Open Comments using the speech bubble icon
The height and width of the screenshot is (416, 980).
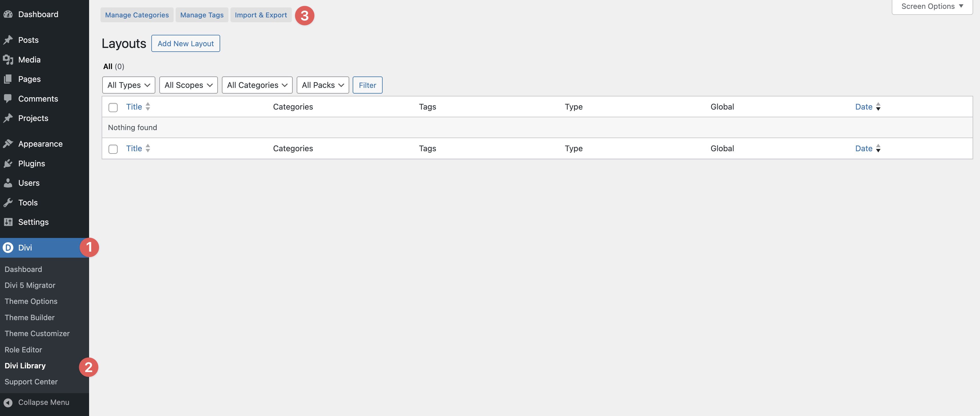coord(8,98)
